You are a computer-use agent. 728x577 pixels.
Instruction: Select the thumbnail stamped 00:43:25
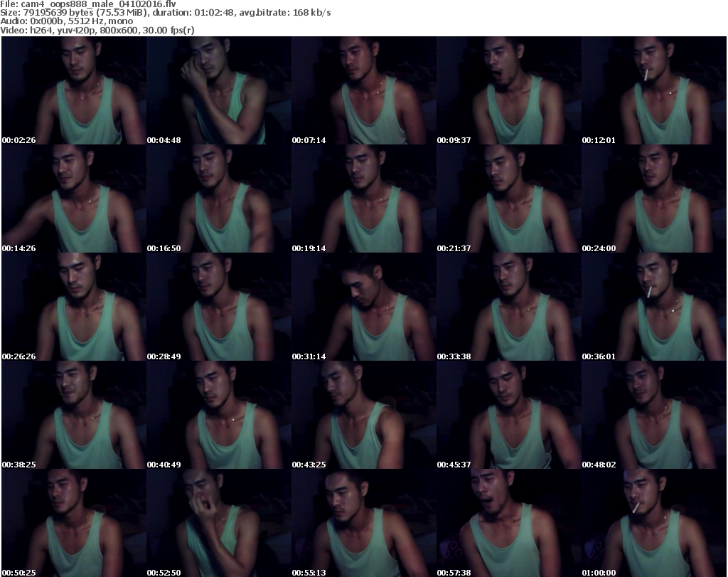point(363,415)
